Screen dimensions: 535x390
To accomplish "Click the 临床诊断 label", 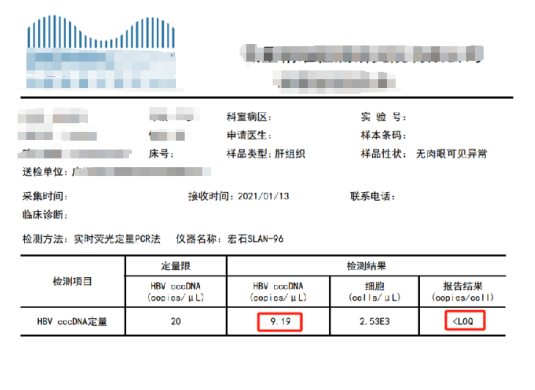I will [x=45, y=215].
